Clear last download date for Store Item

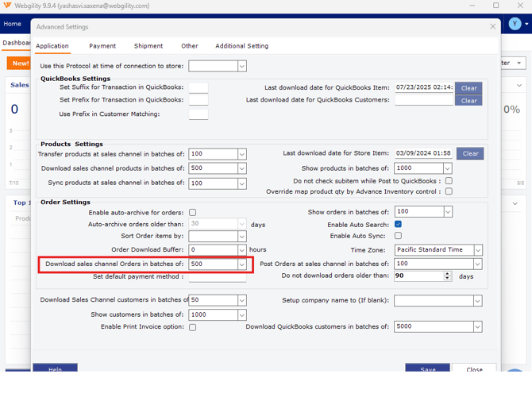pos(470,153)
